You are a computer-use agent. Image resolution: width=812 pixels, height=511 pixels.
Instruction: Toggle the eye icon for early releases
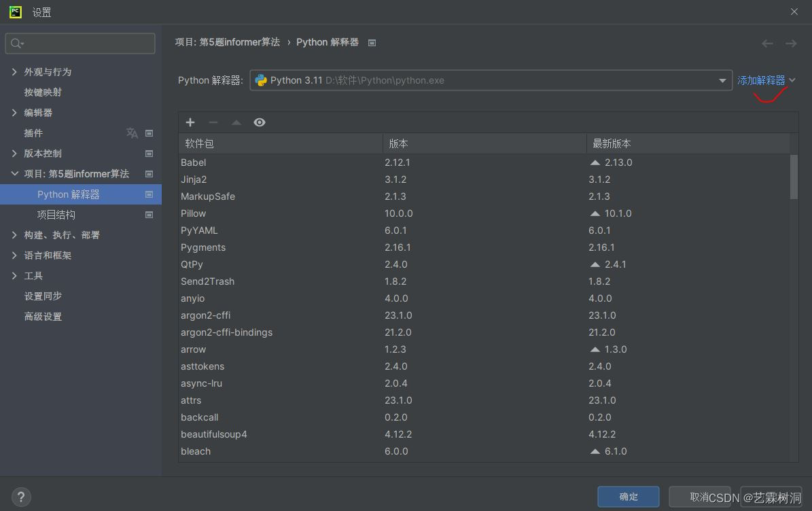pyautogui.click(x=260, y=122)
